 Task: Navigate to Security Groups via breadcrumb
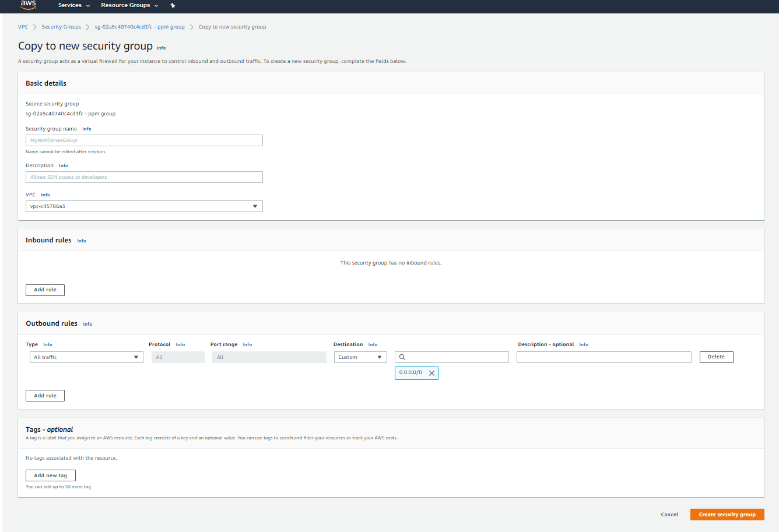[61, 26]
